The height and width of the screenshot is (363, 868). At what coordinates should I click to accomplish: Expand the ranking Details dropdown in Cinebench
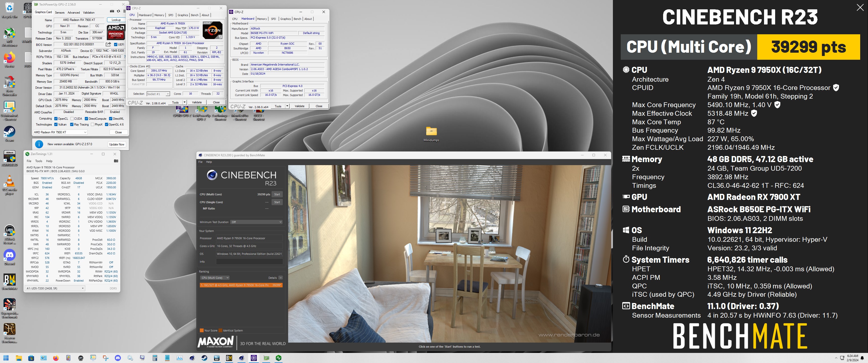point(280,278)
